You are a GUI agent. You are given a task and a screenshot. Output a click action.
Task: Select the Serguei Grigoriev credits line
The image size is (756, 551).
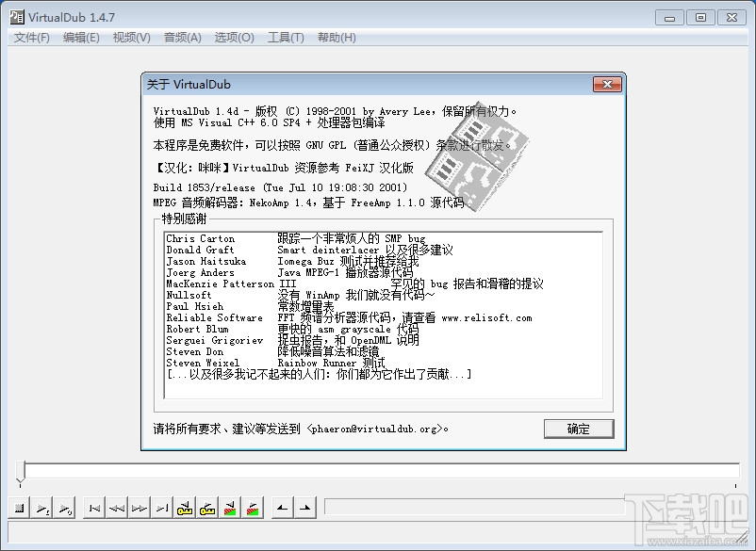click(292, 341)
